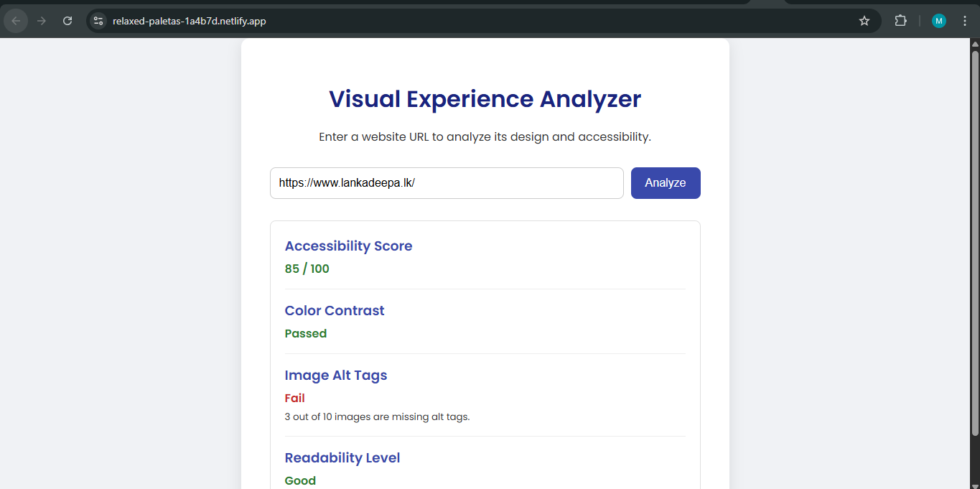Open the Extensions puzzle icon

tap(900, 21)
